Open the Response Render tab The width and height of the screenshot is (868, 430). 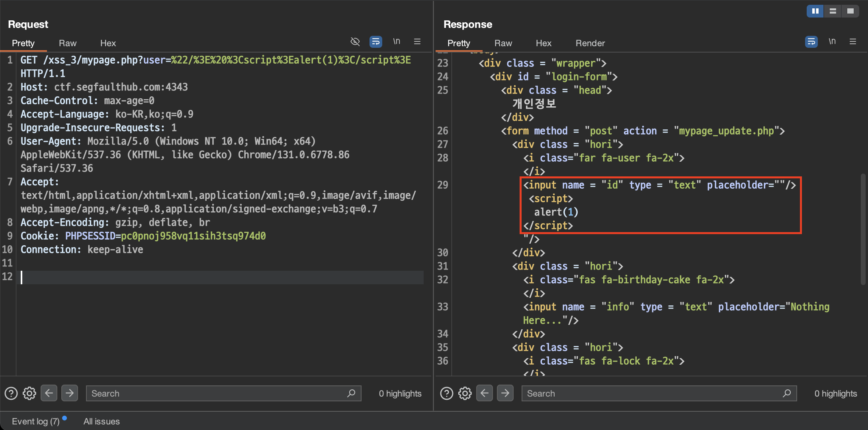click(590, 43)
